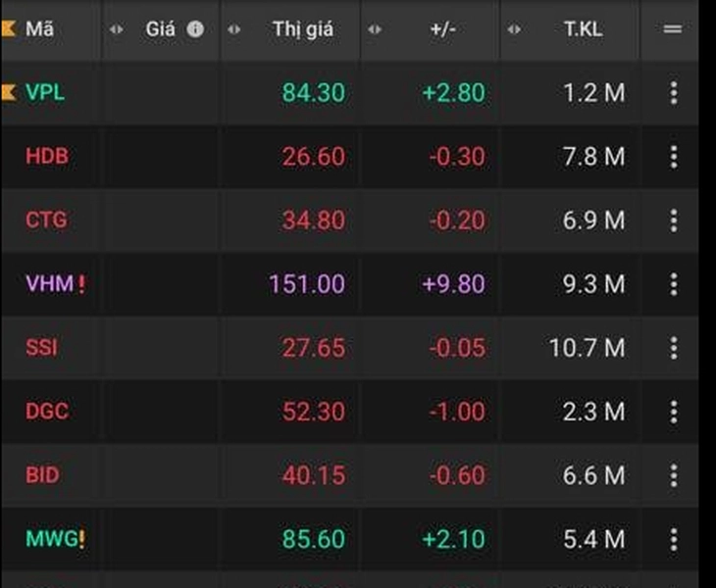Open the three-dot menu for HDB
Viewport: 716px width, 588px height.
[673, 157]
